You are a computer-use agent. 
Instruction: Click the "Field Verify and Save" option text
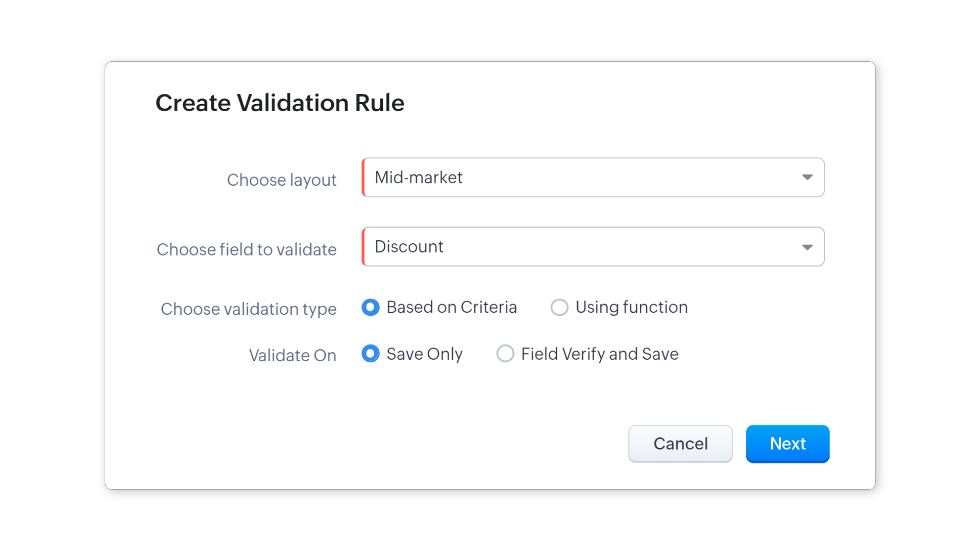(x=600, y=354)
